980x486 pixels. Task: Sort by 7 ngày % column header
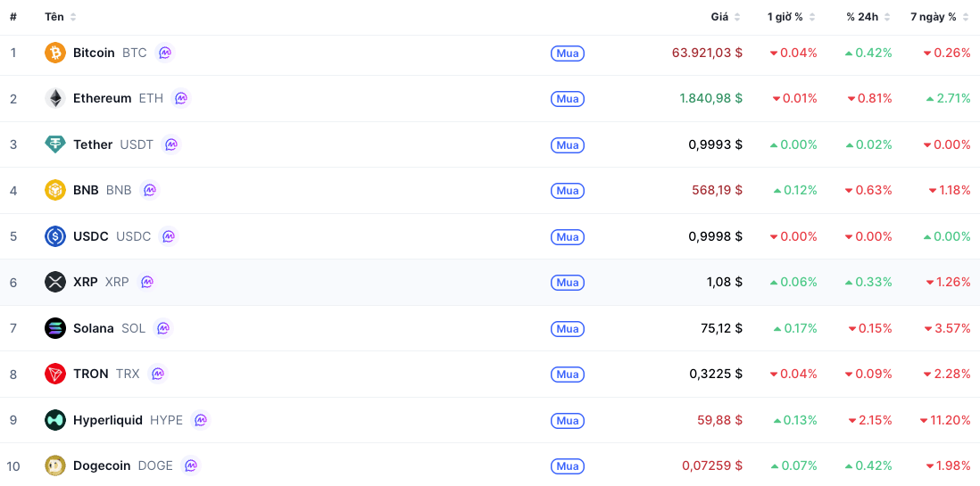[939, 17]
